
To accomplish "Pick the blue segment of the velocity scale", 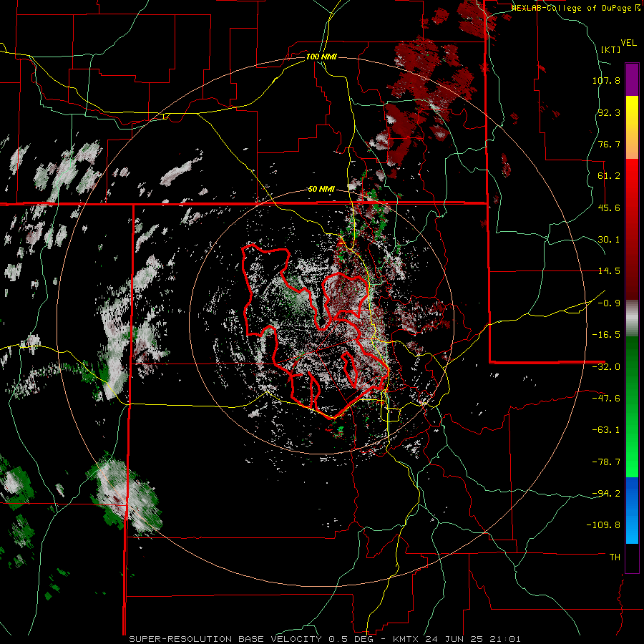I will tap(632, 510).
